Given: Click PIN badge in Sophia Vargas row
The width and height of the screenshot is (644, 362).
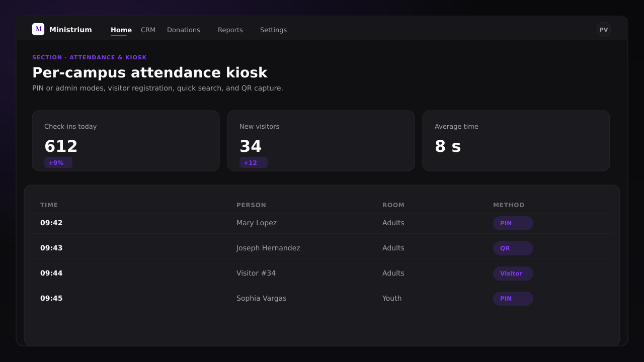Looking at the screenshot, I should tap(513, 299).
